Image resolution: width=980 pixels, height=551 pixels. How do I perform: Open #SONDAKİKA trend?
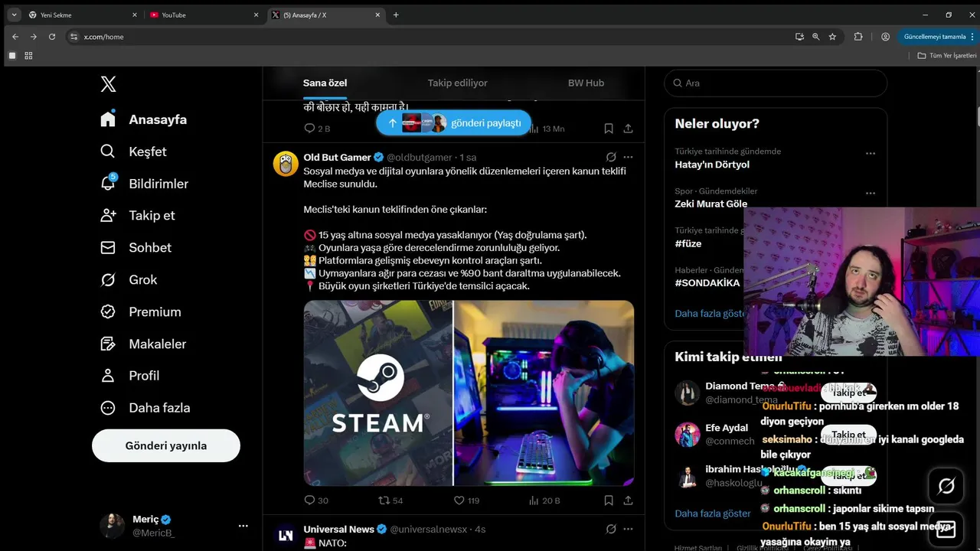pyautogui.click(x=707, y=282)
